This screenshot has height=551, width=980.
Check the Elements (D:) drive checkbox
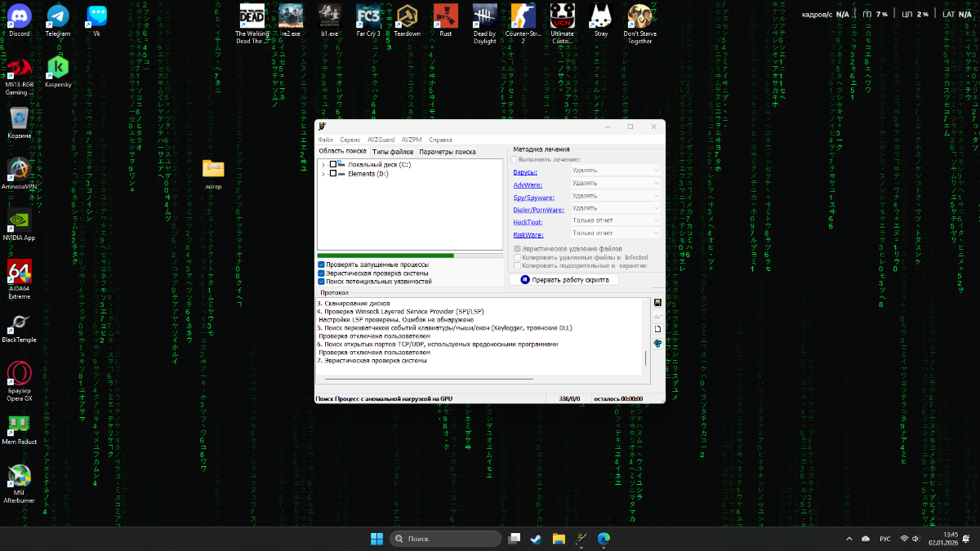(x=332, y=174)
